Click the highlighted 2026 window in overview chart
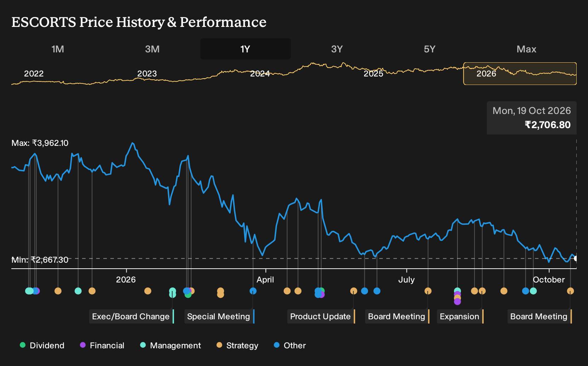The image size is (588, 366). pos(520,74)
